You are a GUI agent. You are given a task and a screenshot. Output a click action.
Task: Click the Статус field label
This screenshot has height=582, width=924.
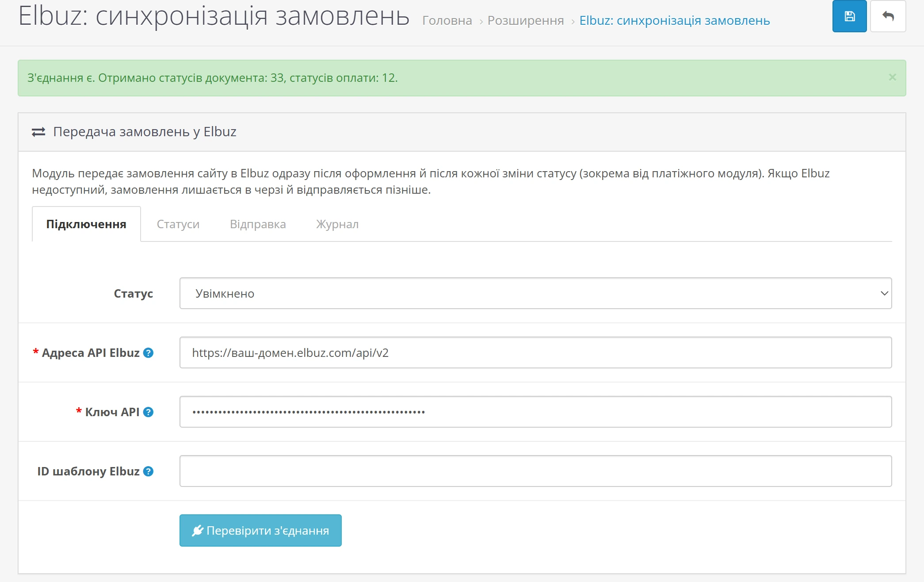coord(134,294)
